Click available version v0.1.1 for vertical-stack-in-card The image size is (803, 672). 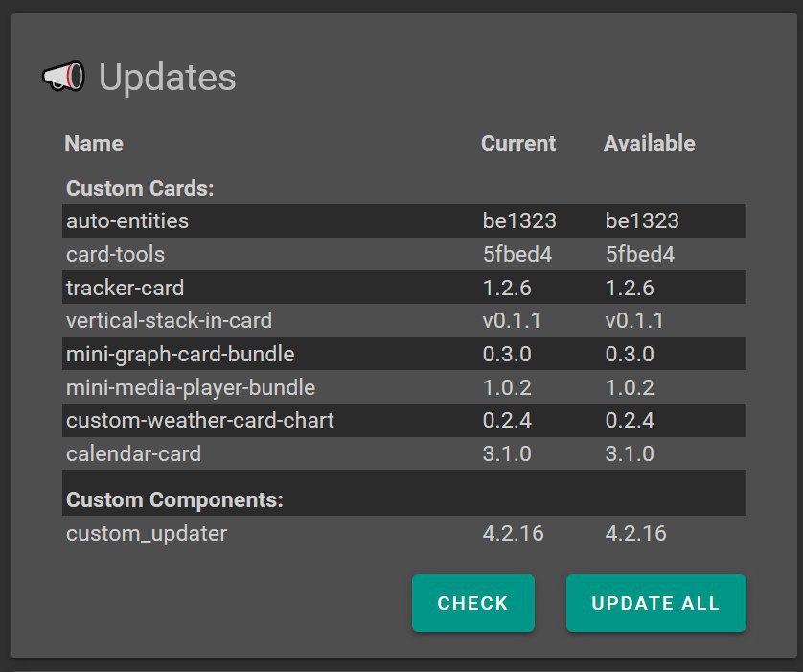pyautogui.click(x=634, y=320)
